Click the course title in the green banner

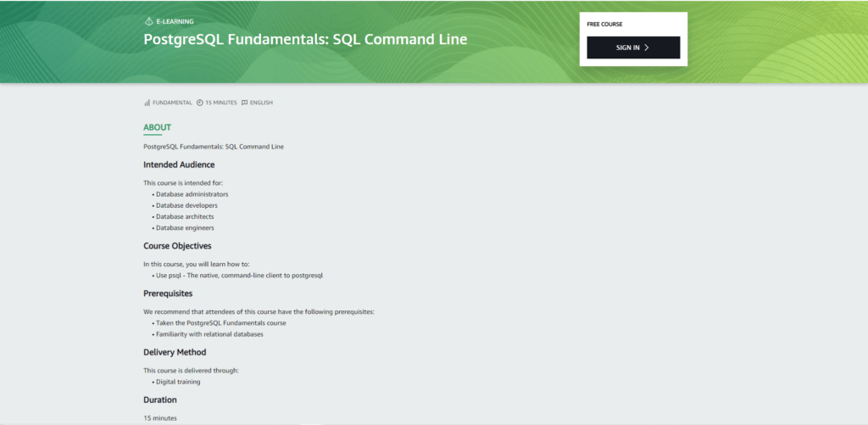coord(305,39)
